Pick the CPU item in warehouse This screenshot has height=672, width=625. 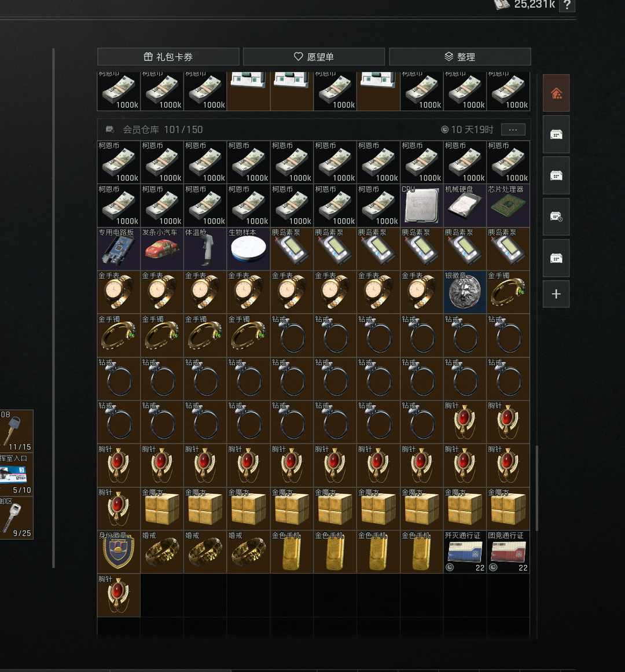pos(421,205)
